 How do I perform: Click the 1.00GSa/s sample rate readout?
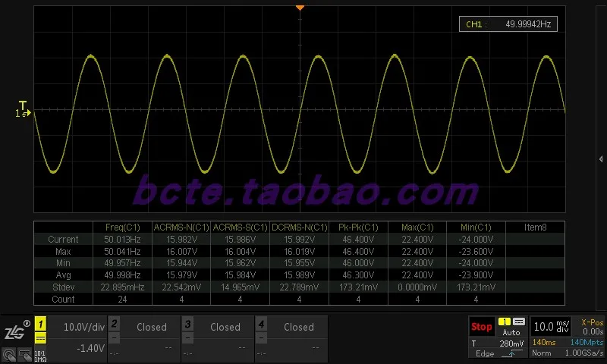[584, 353]
